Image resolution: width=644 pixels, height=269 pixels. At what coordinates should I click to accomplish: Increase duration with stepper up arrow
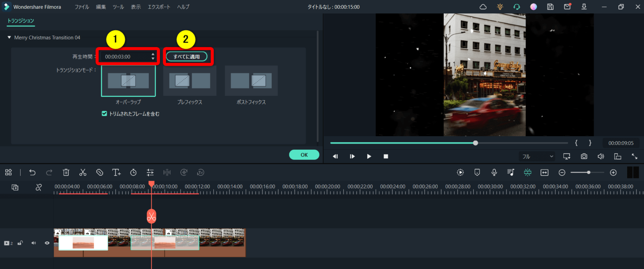(x=153, y=54)
